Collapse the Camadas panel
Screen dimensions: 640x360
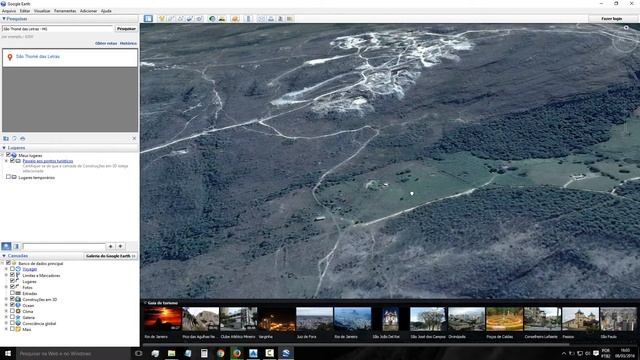(4, 256)
